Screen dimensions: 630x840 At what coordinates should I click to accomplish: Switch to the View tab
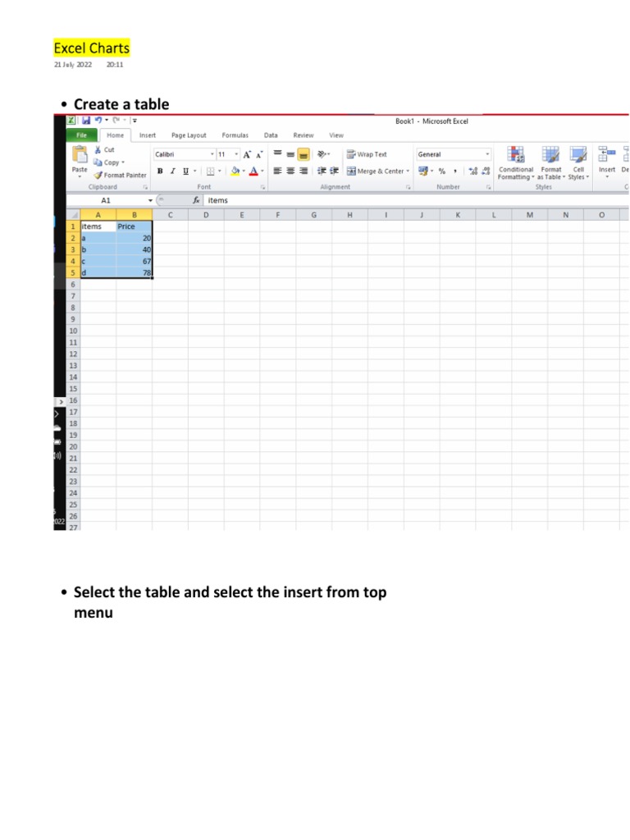pos(336,135)
